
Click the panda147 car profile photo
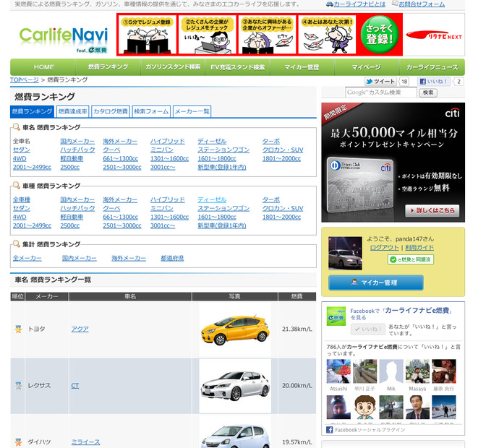[x=345, y=254]
